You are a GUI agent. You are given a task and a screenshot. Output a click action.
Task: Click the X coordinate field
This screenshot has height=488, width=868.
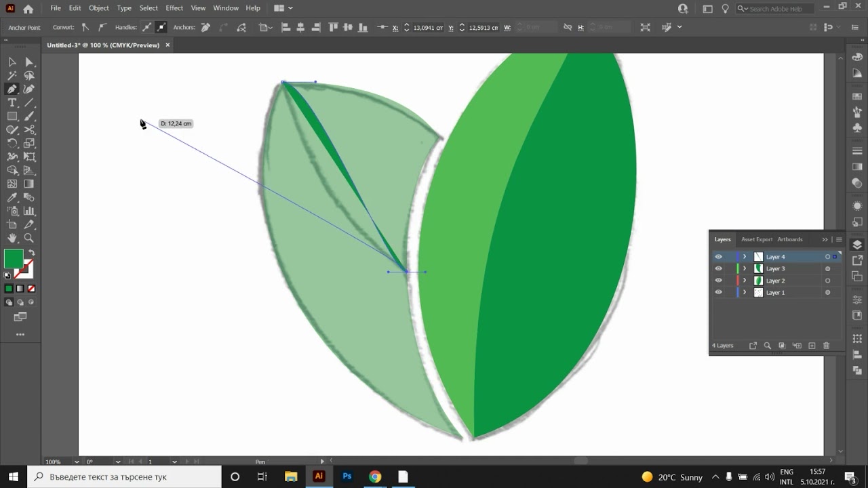click(429, 28)
